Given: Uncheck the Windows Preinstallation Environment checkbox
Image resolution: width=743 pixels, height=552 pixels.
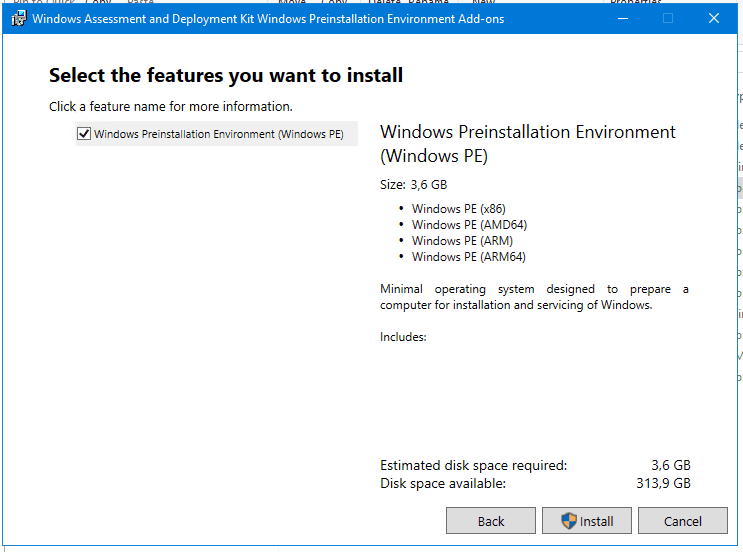Looking at the screenshot, I should [x=84, y=134].
